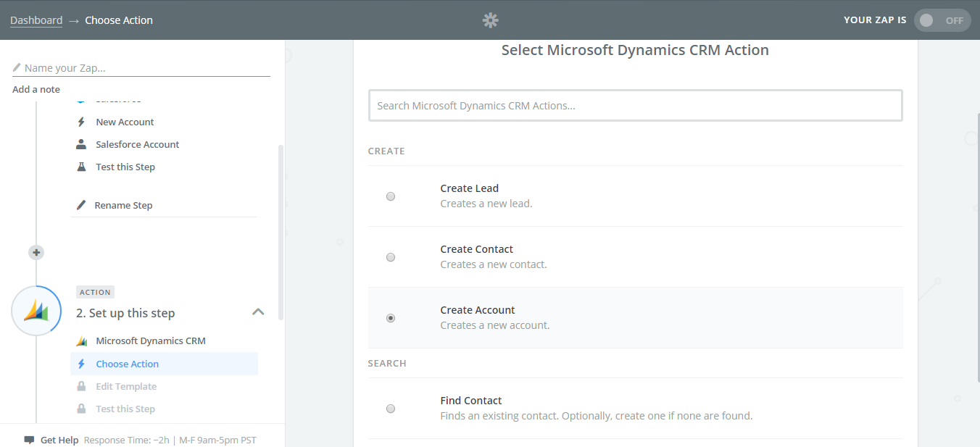This screenshot has height=447, width=980.
Task: Click the pencil icon next to Rename Step
Action: [x=81, y=205]
